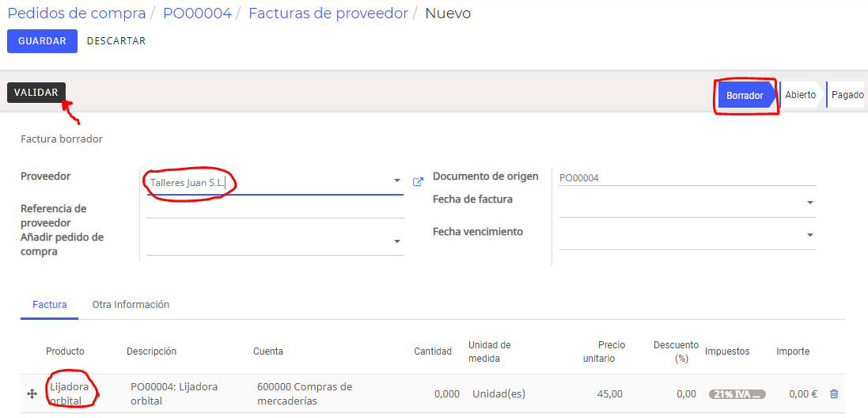The width and height of the screenshot is (868, 418).
Task: Validate the draft invoice with Validar
Action: [x=36, y=93]
